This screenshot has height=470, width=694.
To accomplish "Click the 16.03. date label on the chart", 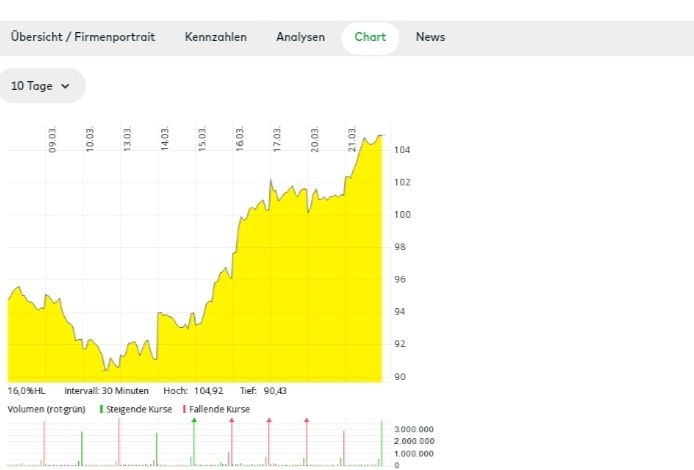I will [240, 139].
